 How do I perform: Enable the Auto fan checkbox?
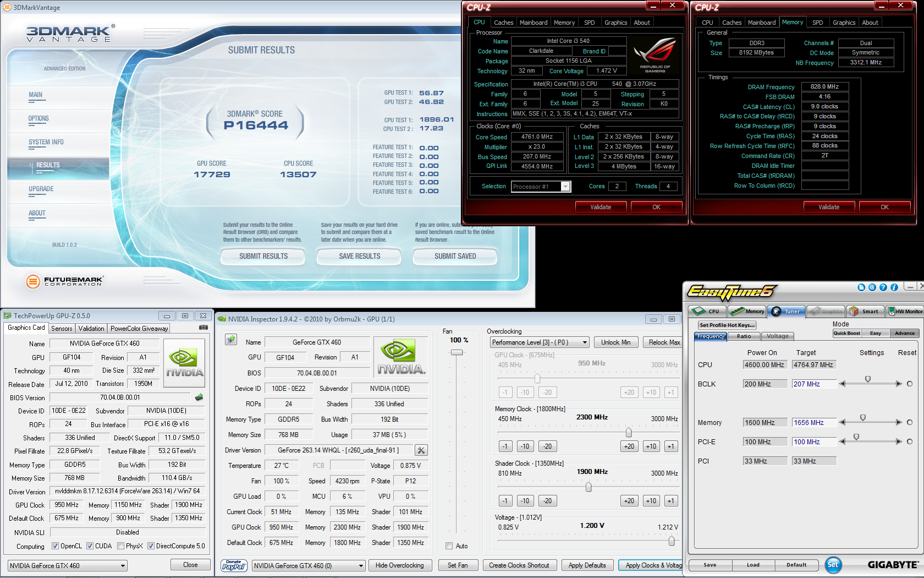click(x=449, y=546)
